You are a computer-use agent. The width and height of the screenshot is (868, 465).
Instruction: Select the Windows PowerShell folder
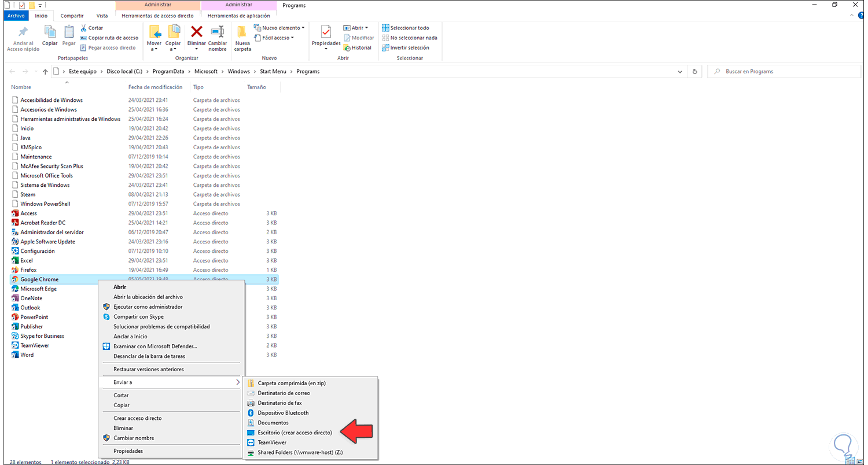(x=145, y=204)
